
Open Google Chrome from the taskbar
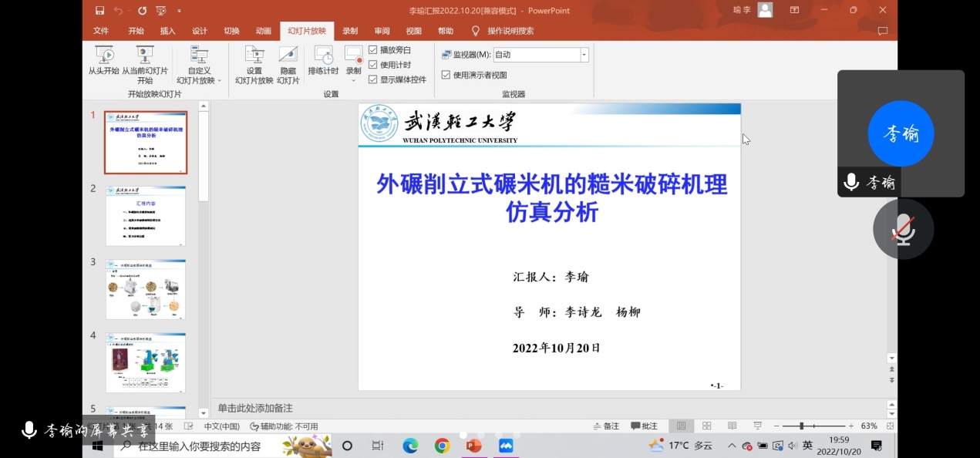pos(442,446)
